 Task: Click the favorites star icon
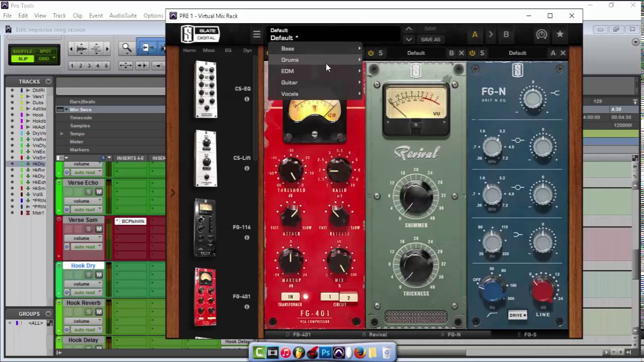(x=559, y=35)
